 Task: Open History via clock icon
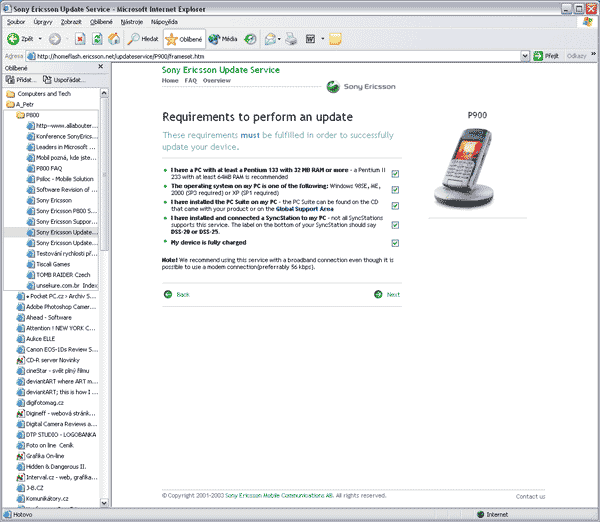pyautogui.click(x=250, y=39)
